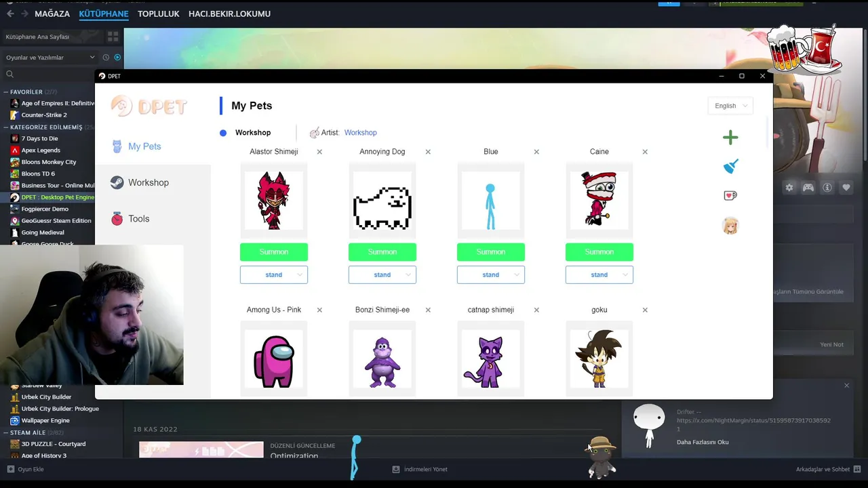Follow the Artist Workshop link

360,133
